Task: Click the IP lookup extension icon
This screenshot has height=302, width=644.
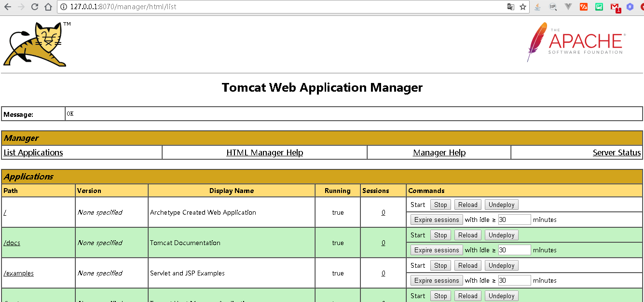Action: (553, 7)
